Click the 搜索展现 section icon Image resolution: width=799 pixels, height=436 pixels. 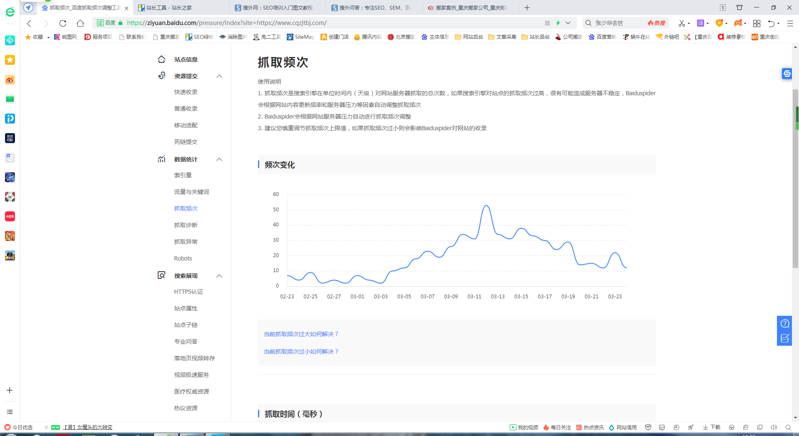(161, 275)
